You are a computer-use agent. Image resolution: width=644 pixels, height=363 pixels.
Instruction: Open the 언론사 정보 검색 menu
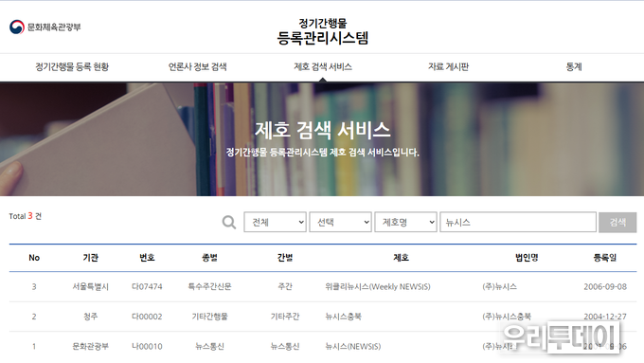198,66
